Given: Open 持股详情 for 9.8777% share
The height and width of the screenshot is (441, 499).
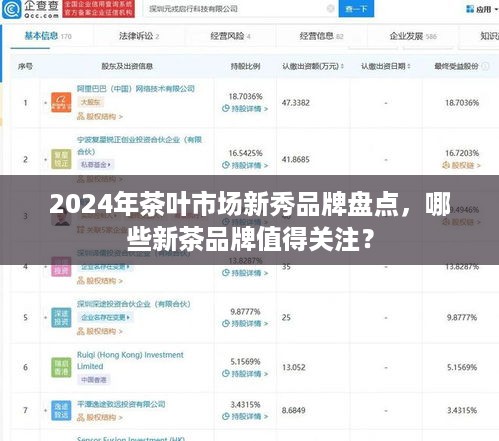Looking at the screenshot, I should click(x=245, y=324).
